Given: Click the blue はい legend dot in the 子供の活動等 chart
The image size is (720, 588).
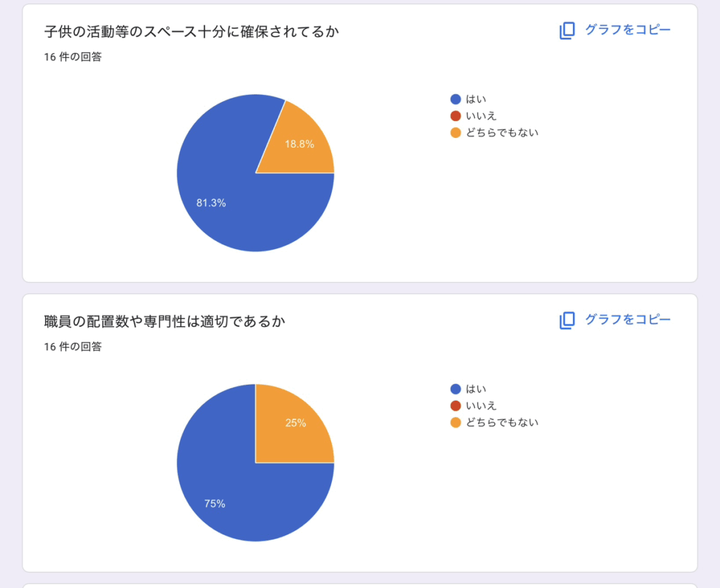Looking at the screenshot, I should (x=456, y=99).
